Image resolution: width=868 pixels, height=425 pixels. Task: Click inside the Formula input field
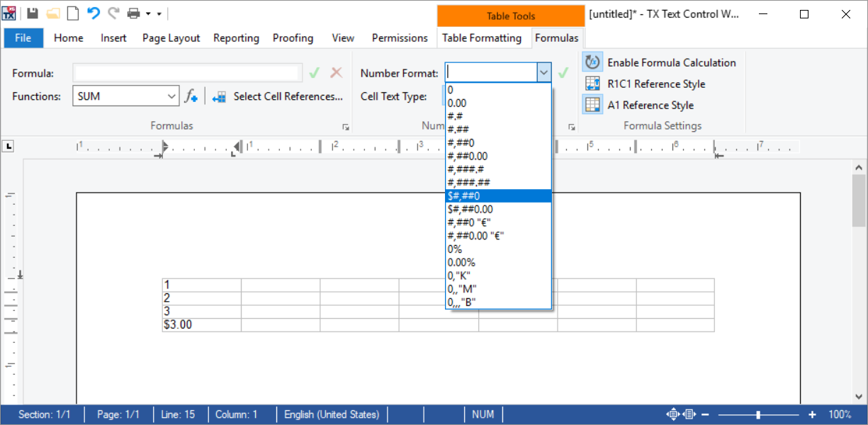187,73
